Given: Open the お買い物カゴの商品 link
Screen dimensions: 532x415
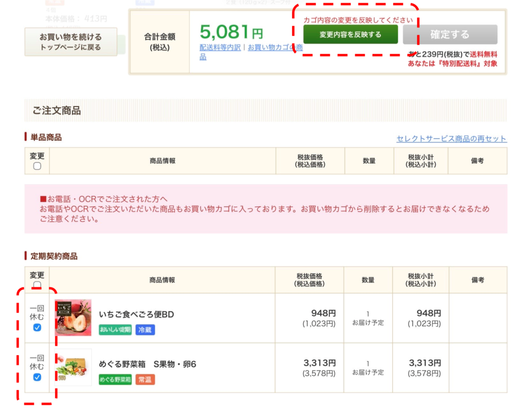Looking at the screenshot, I should click(x=275, y=47).
